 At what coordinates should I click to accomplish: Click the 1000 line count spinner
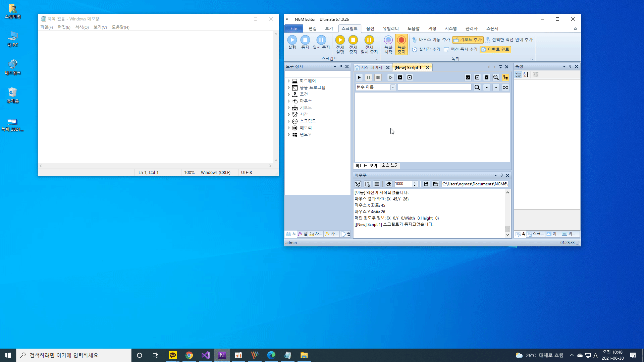click(406, 184)
